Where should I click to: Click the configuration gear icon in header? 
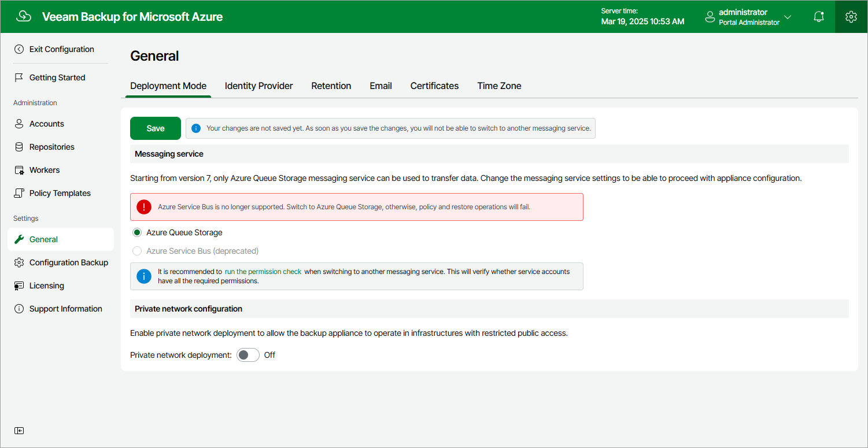(x=851, y=17)
